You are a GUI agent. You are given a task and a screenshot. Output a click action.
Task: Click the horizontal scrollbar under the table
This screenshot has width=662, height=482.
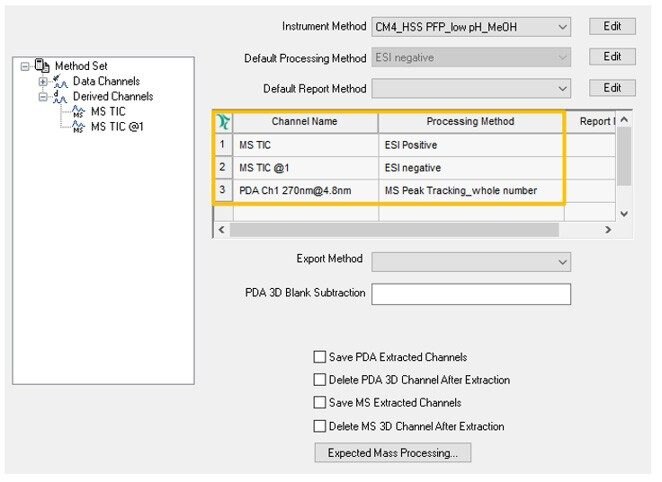[394, 230]
